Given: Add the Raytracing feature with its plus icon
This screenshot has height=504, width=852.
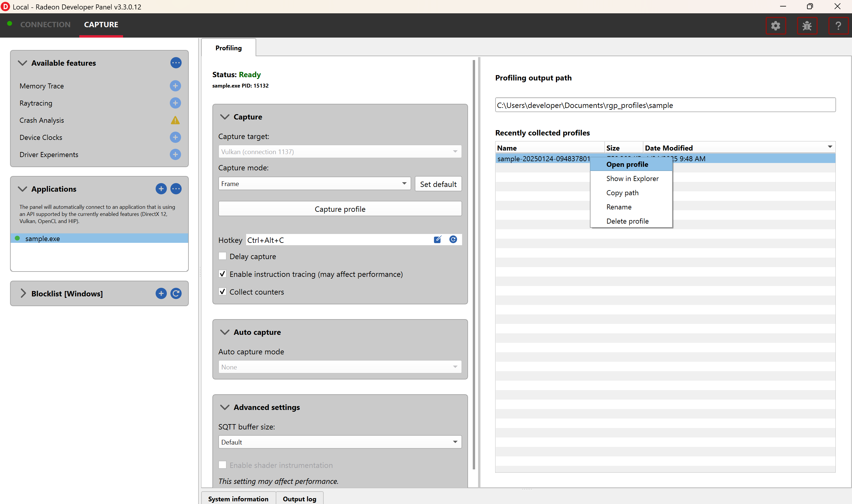Looking at the screenshot, I should click(x=175, y=103).
